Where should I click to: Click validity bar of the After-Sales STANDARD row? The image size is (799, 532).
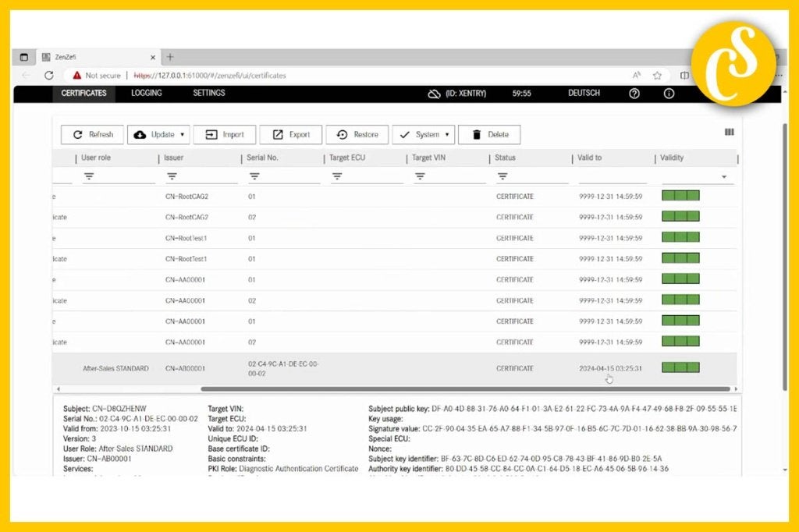(x=680, y=367)
